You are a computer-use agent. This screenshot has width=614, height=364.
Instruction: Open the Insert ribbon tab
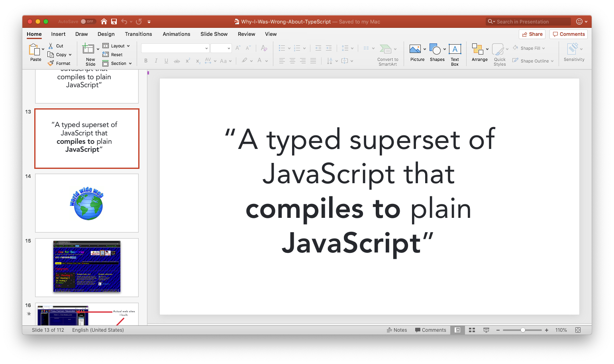58,34
